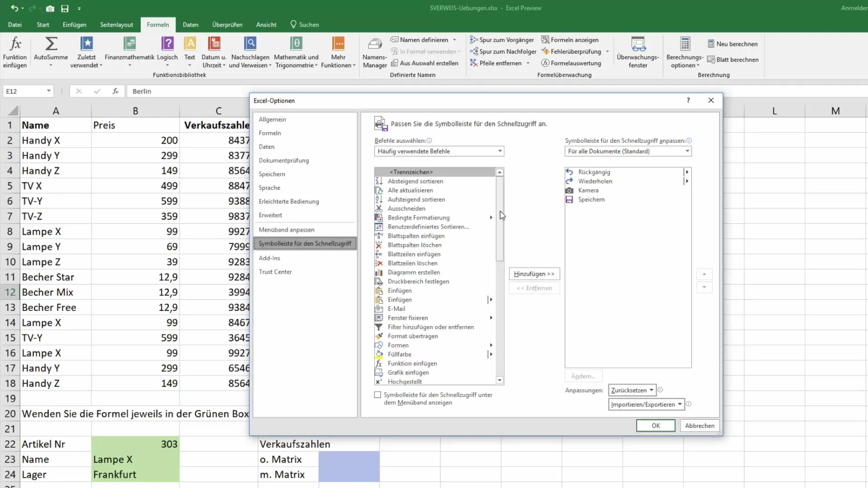
Task: Click the help question mark in Excel-Optionen
Action: click(x=688, y=100)
